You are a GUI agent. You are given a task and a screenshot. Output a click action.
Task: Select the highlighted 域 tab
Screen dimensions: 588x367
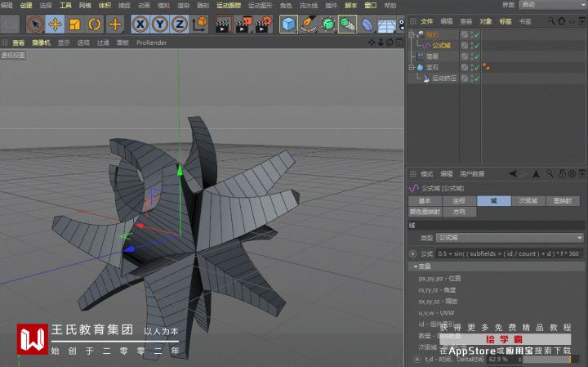point(493,201)
